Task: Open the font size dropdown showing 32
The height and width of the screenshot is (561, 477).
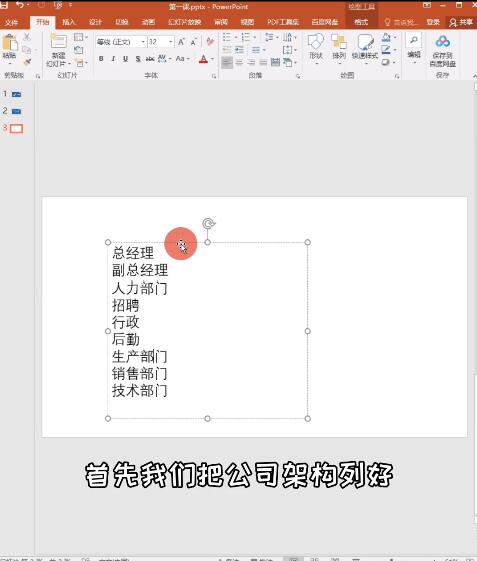Action: click(171, 42)
